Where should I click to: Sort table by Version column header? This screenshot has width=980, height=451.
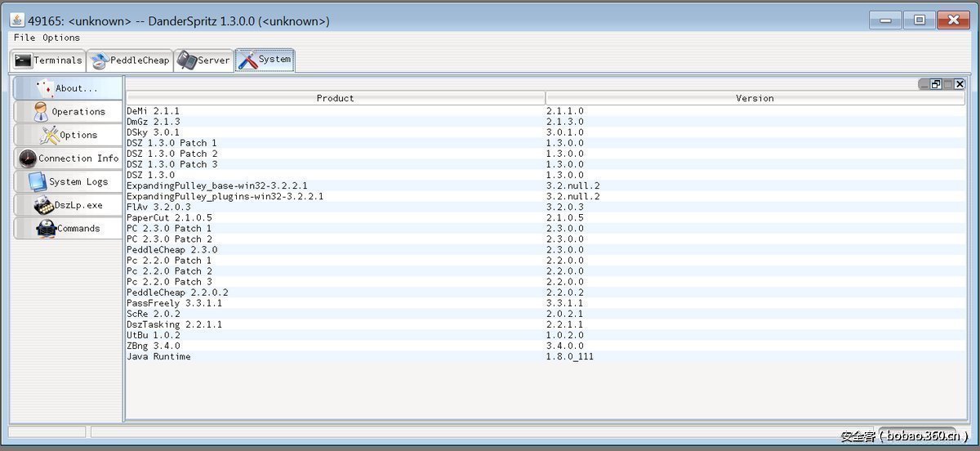755,98
